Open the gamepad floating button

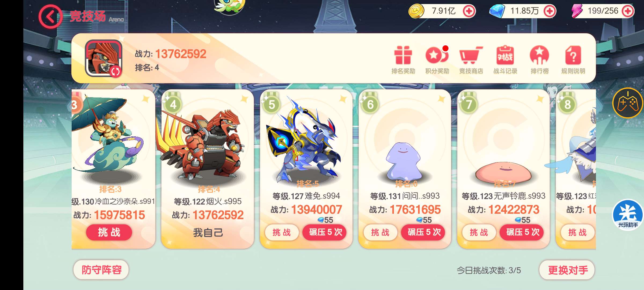click(x=627, y=103)
